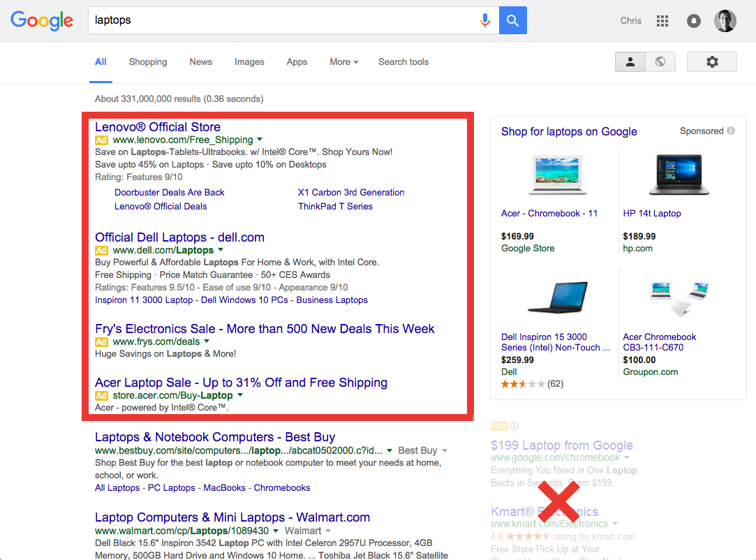
Task: Select the All tab
Action: click(x=101, y=61)
